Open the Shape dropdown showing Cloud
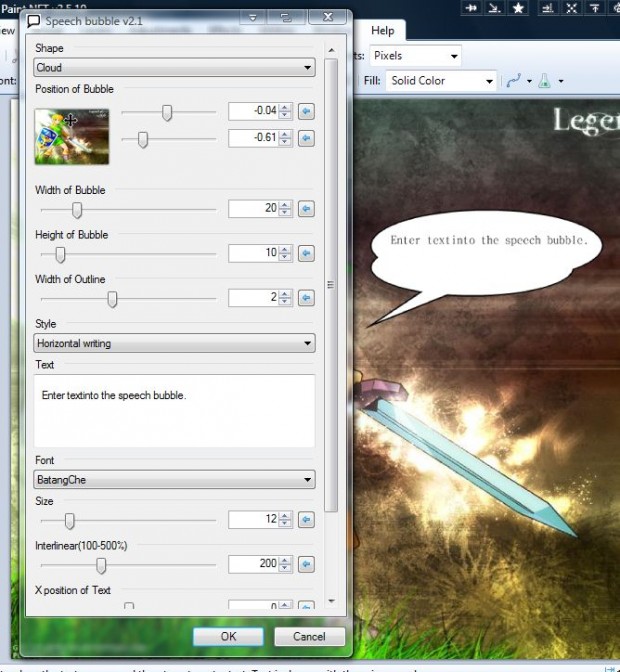Viewport: 620px width, 672px height. [x=174, y=68]
